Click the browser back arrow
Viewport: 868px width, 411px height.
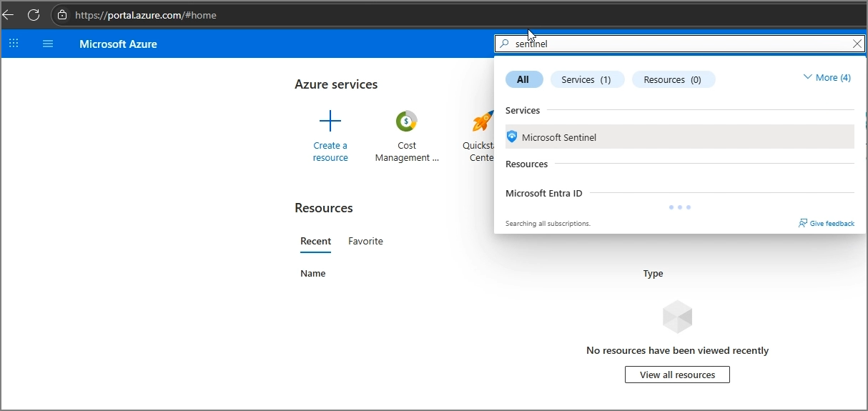click(x=8, y=14)
